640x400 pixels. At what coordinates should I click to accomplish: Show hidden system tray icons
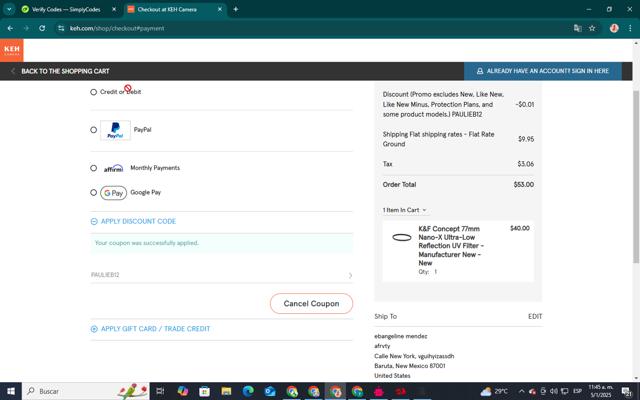pos(521,391)
